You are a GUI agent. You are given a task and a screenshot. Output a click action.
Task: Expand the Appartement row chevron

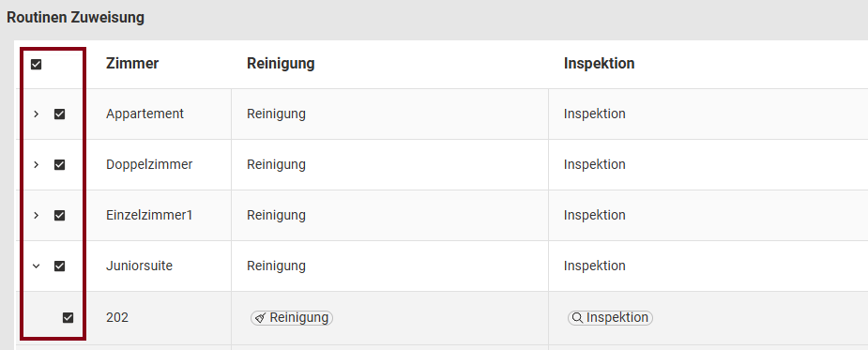36,114
